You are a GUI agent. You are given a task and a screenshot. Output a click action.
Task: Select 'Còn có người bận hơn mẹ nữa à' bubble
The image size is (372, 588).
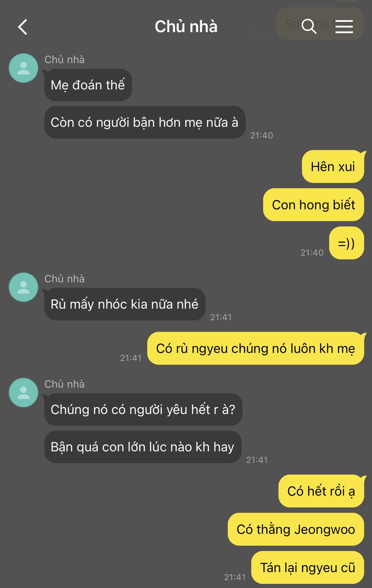coord(145,123)
